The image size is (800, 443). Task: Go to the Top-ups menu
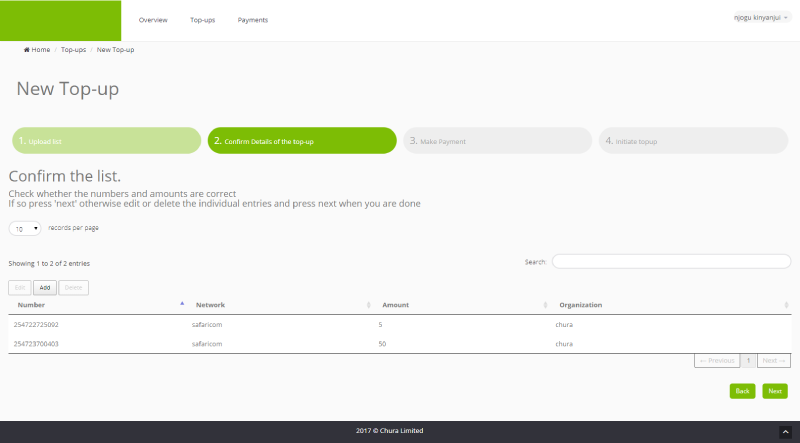coord(203,20)
